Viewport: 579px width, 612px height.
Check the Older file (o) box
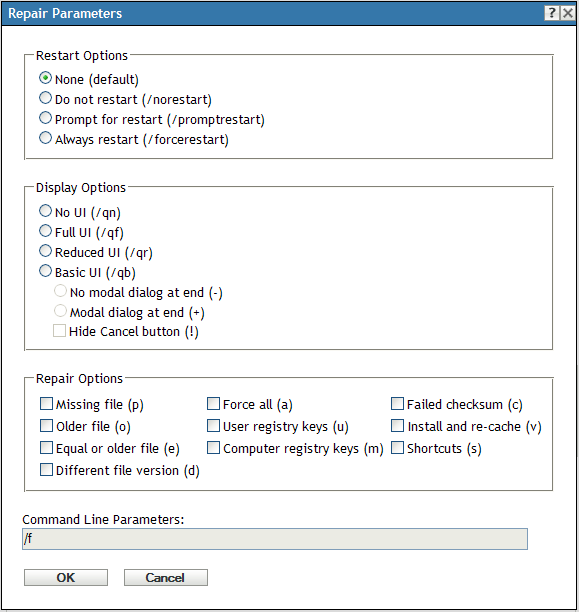click(46, 425)
